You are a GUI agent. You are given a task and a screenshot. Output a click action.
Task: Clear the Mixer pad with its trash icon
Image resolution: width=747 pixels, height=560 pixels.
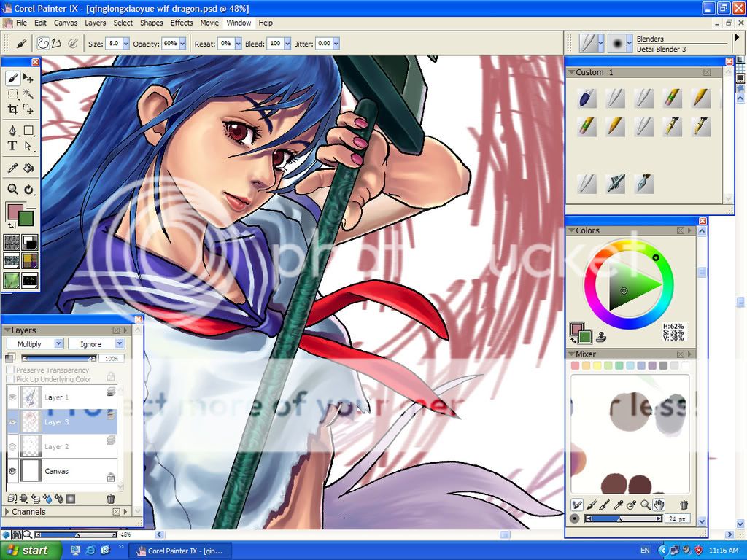[x=684, y=505]
